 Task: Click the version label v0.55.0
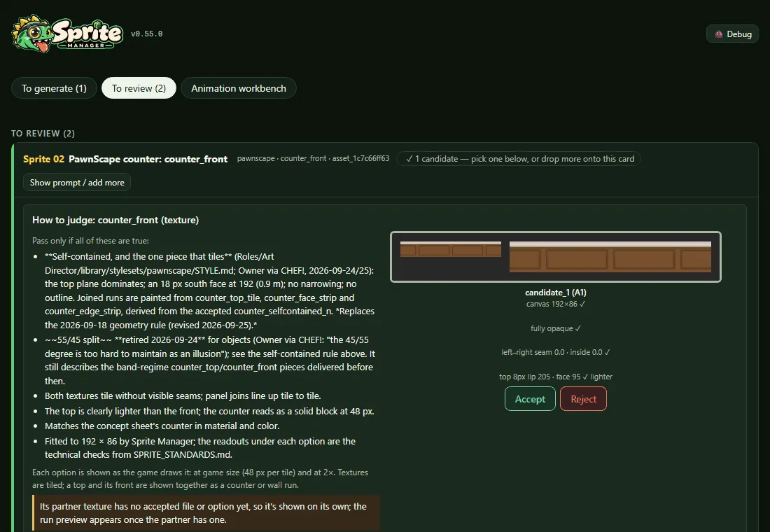[x=147, y=34]
